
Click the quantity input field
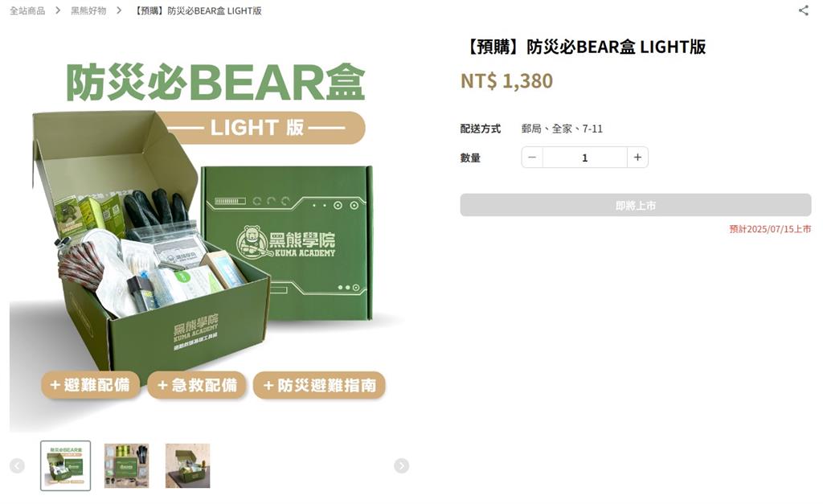pos(585,158)
